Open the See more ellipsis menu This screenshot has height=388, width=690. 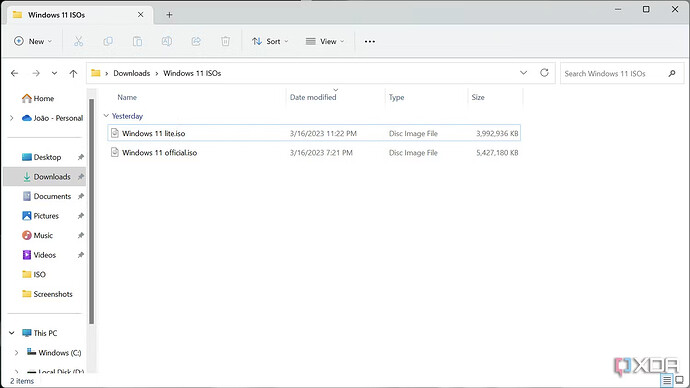click(370, 41)
